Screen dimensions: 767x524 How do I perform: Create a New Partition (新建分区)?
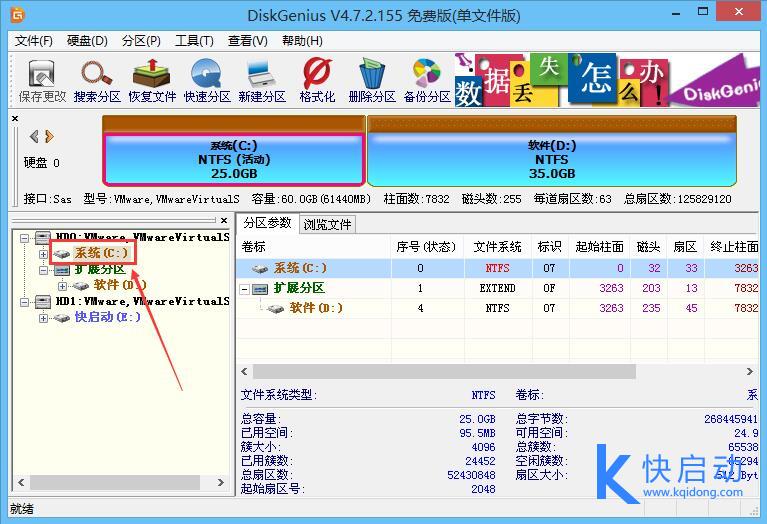coord(262,81)
